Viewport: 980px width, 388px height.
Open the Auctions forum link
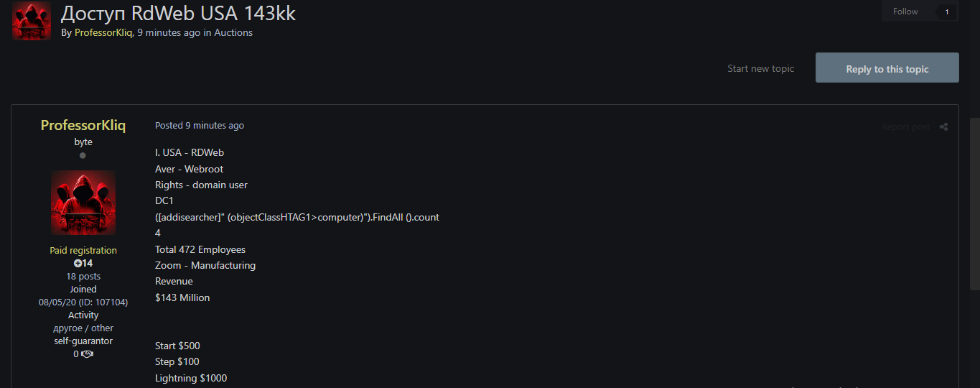233,32
